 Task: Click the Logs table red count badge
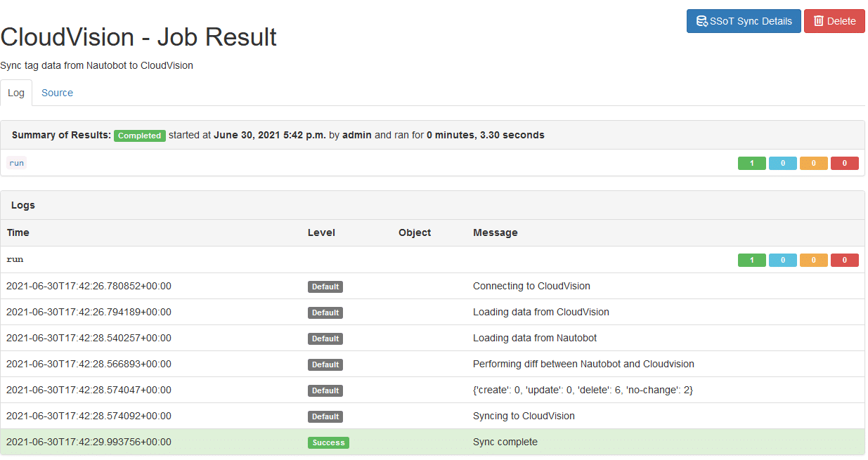point(845,260)
